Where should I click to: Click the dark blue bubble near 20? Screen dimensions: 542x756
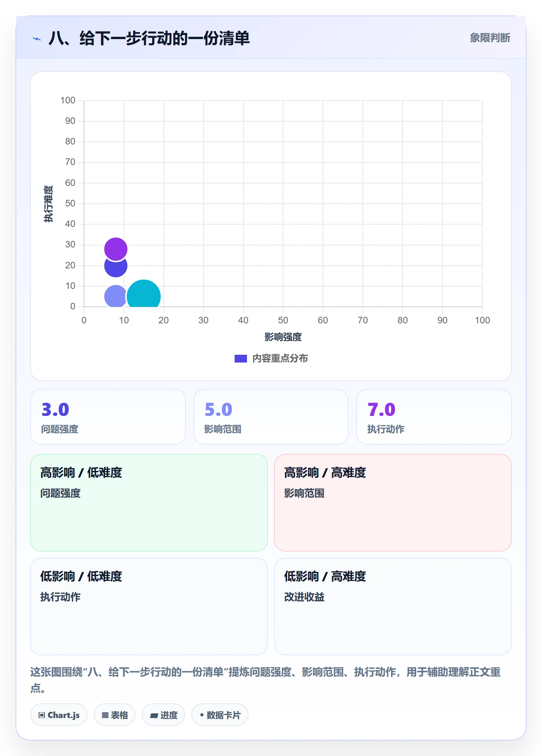(x=116, y=267)
